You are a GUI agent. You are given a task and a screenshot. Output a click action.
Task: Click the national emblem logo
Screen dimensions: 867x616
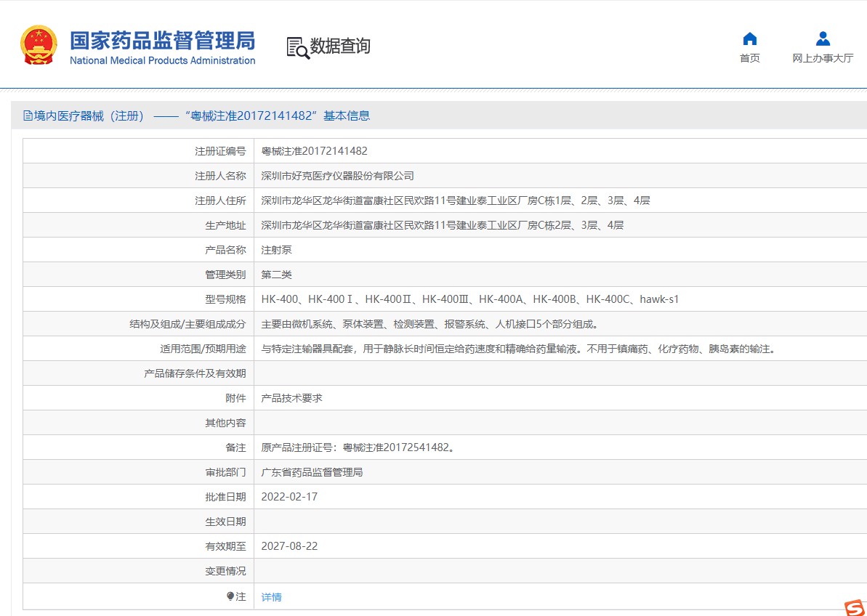tap(38, 45)
